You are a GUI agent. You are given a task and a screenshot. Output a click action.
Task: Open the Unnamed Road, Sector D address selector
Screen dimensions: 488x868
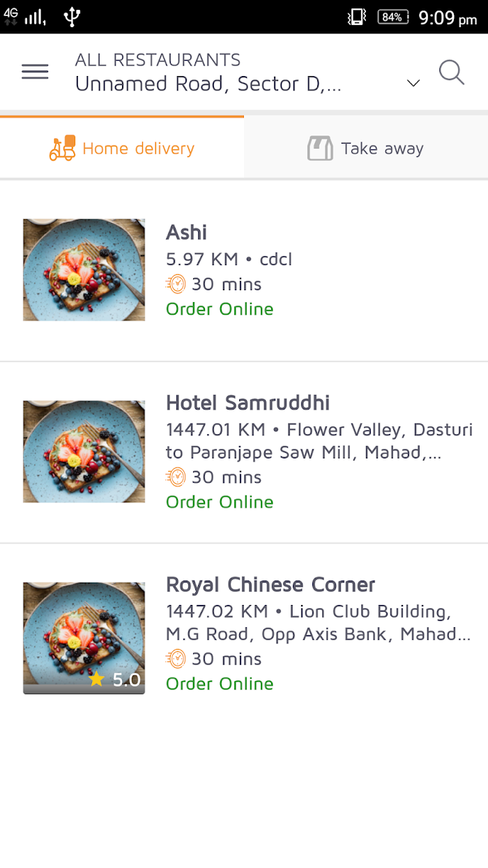click(x=208, y=84)
